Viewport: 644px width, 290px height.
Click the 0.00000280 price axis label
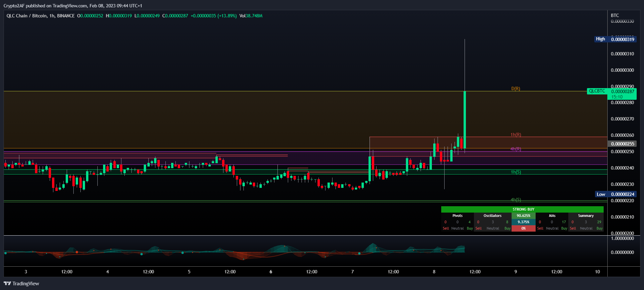click(622, 102)
